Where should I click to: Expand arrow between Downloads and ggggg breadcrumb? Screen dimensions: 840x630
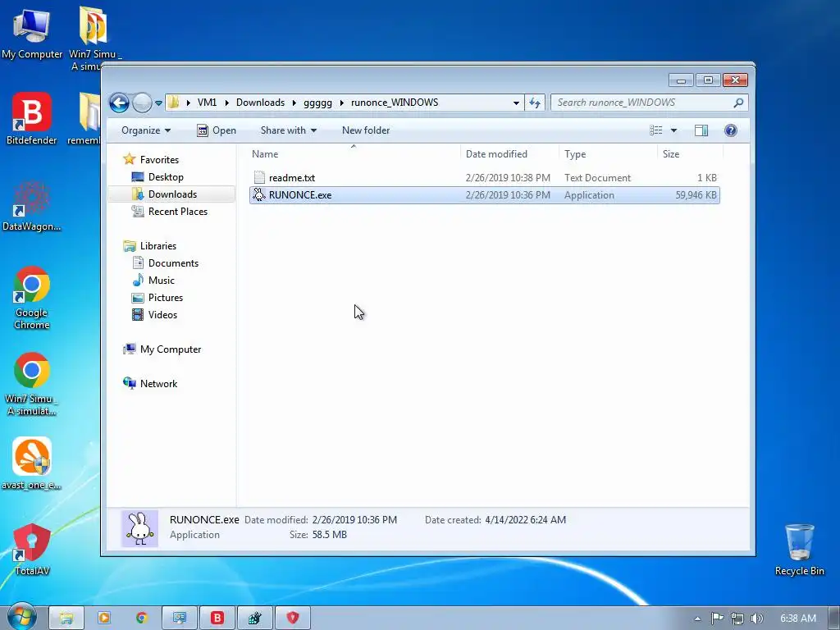(x=294, y=103)
